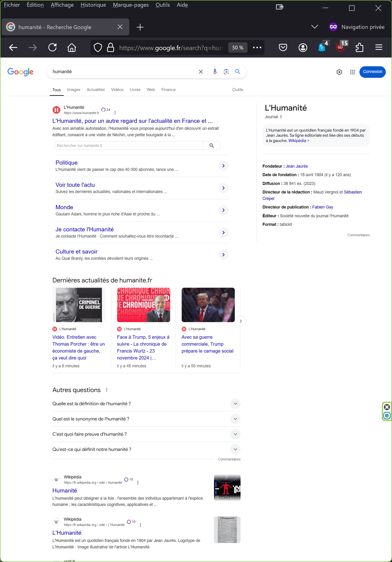Switch to the Images search tab
The image size is (392, 562).
tap(74, 90)
